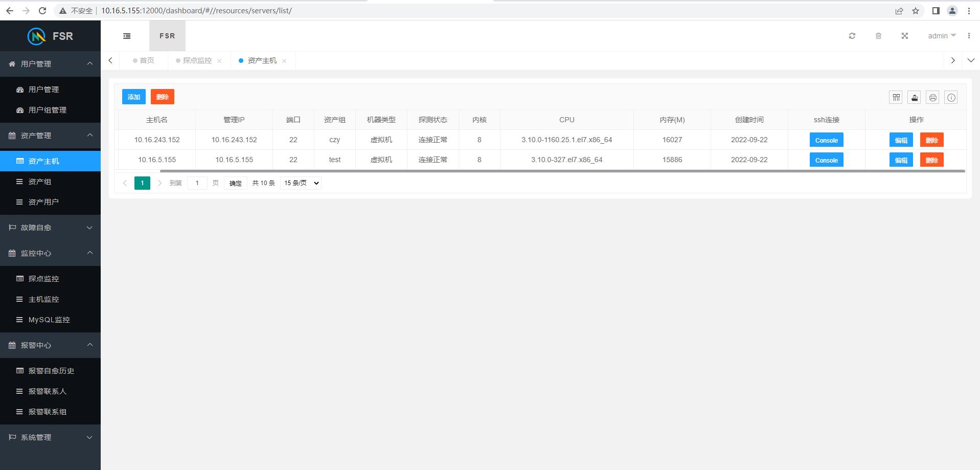Reload the browser page
The image size is (980, 470).
(42, 10)
